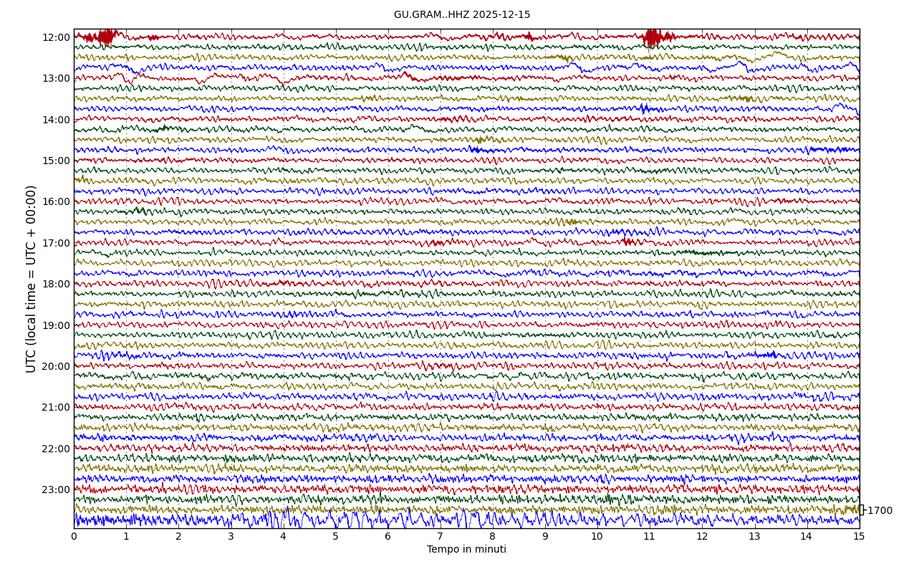
Task: Click the plot title GU.GRAM..HHZ 2025-12-15
Action: (462, 15)
